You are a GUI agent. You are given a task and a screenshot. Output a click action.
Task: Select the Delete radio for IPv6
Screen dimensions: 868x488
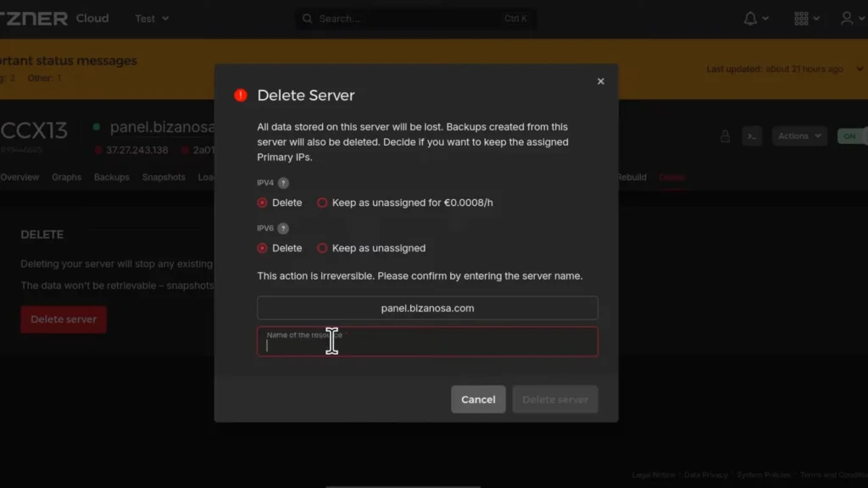tap(262, 247)
